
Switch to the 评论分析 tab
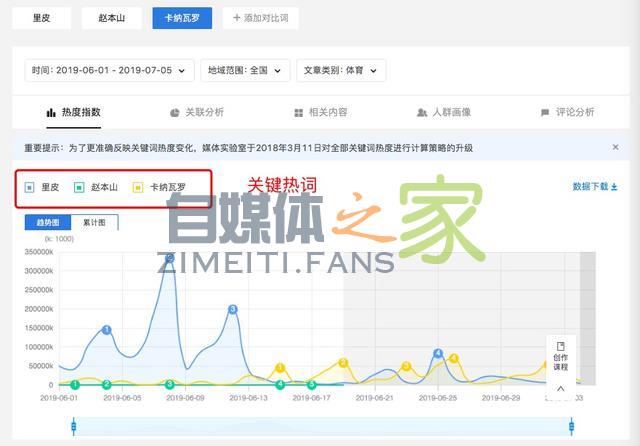click(567, 113)
